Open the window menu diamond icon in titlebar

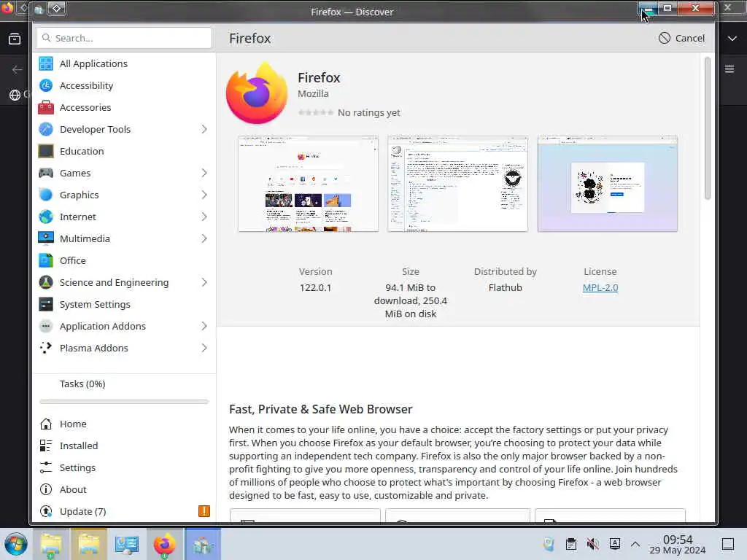click(56, 9)
